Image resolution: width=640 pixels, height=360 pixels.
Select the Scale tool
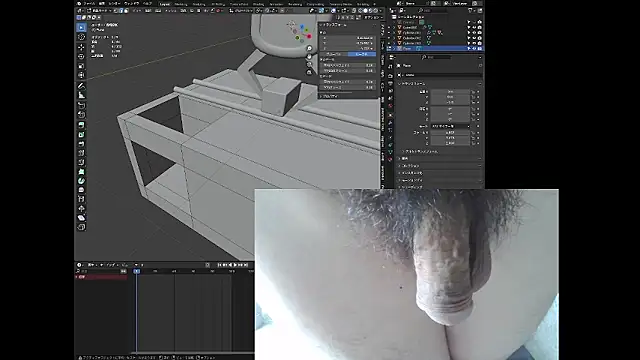click(x=81, y=66)
